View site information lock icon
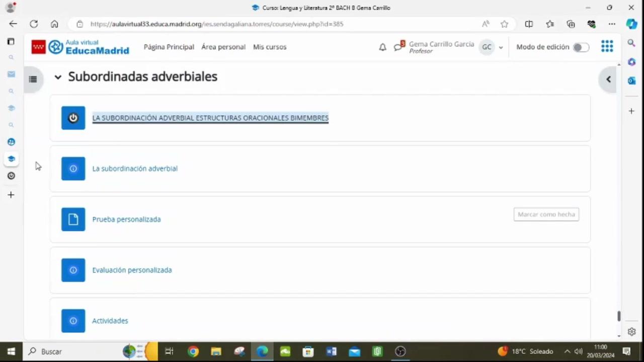The image size is (644, 362). coord(79,24)
